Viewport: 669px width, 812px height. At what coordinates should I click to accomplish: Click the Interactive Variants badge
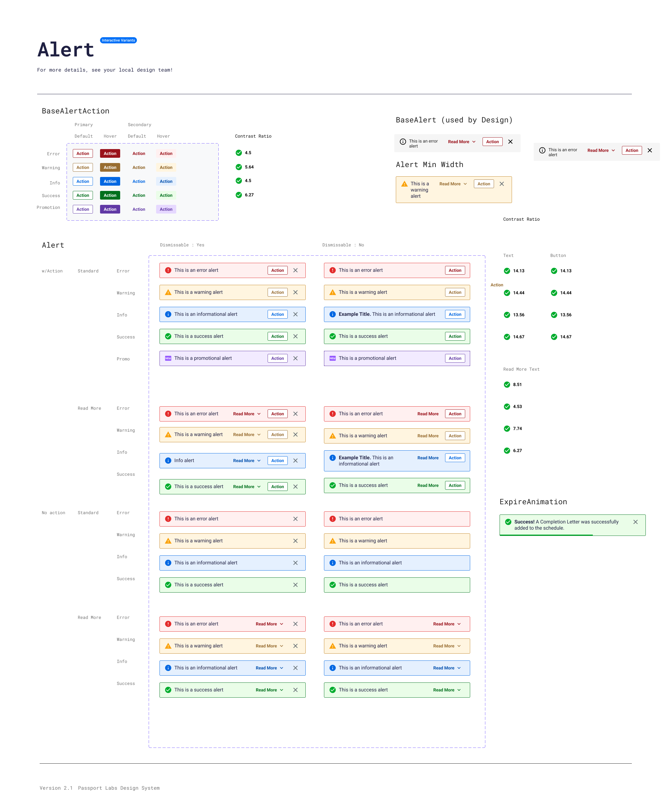pos(118,40)
